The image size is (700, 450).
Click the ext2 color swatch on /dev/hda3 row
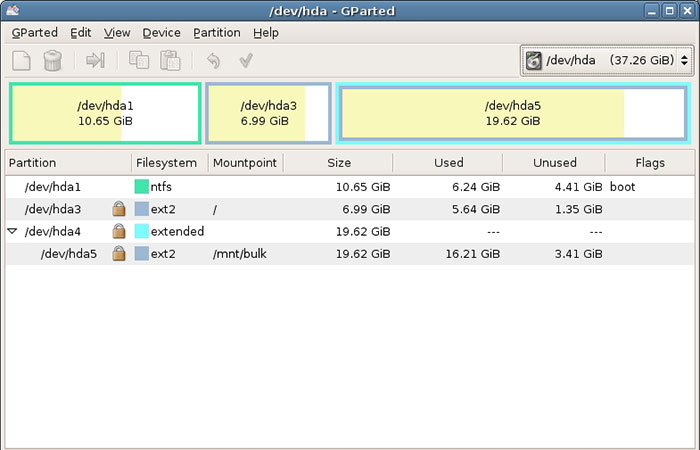coord(142,208)
